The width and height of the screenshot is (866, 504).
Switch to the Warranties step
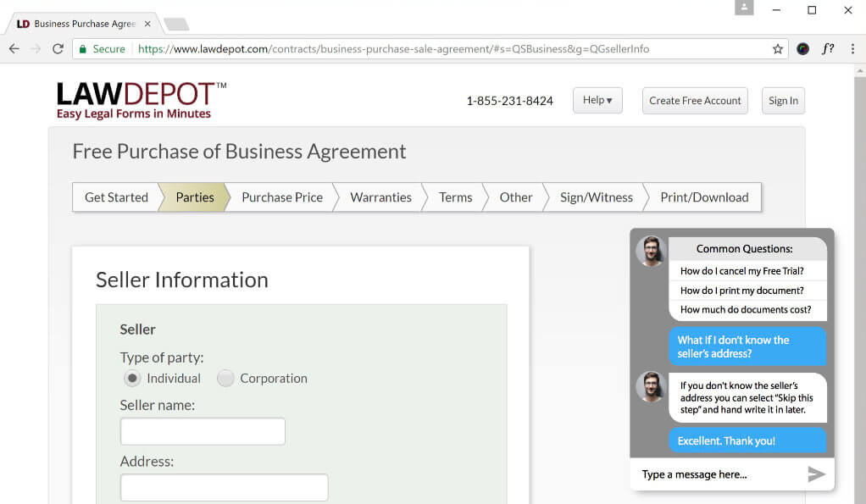380,197
